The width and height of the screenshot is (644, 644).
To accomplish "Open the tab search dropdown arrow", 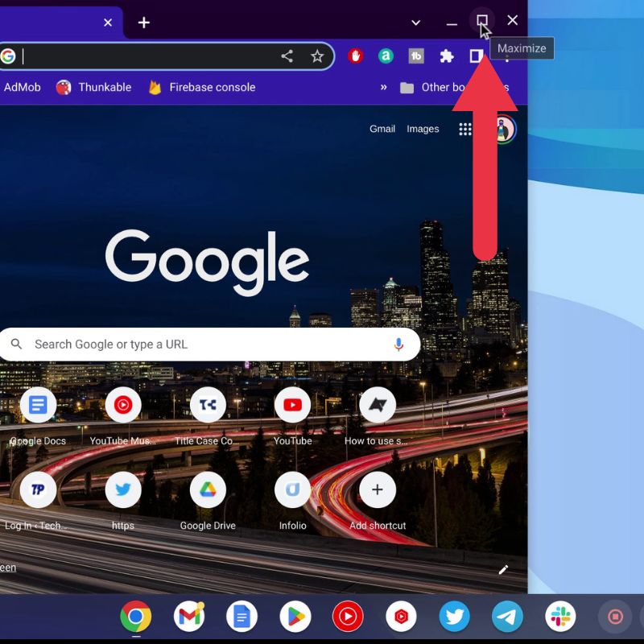I will click(x=415, y=23).
